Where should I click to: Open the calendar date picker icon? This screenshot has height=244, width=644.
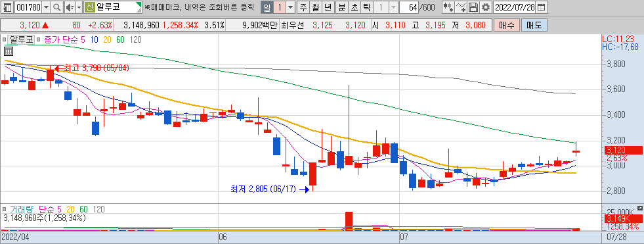(x=542, y=7)
